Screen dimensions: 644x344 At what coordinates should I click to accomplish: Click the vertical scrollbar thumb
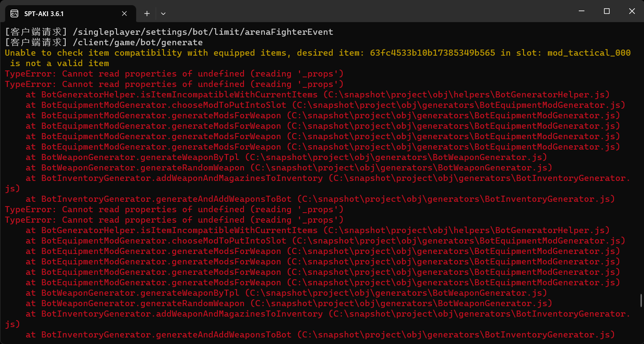pyautogui.click(x=640, y=300)
